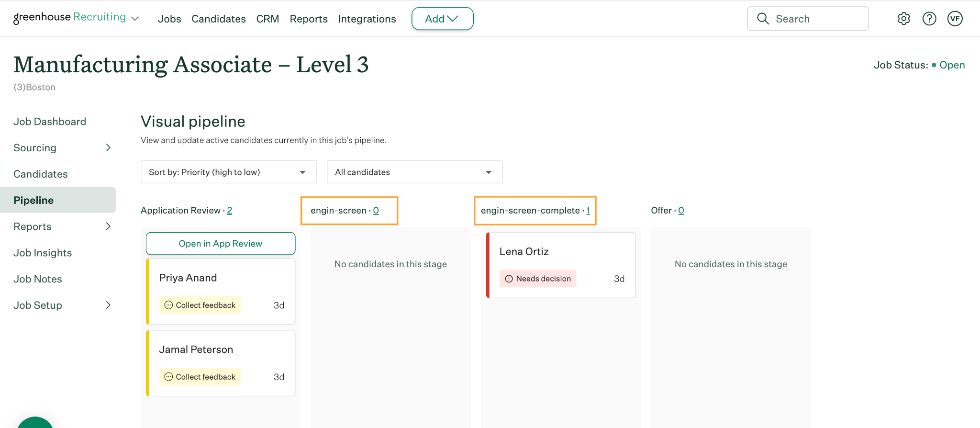
Task: Click Priya Anand's Collect feedback badge
Action: 200,305
